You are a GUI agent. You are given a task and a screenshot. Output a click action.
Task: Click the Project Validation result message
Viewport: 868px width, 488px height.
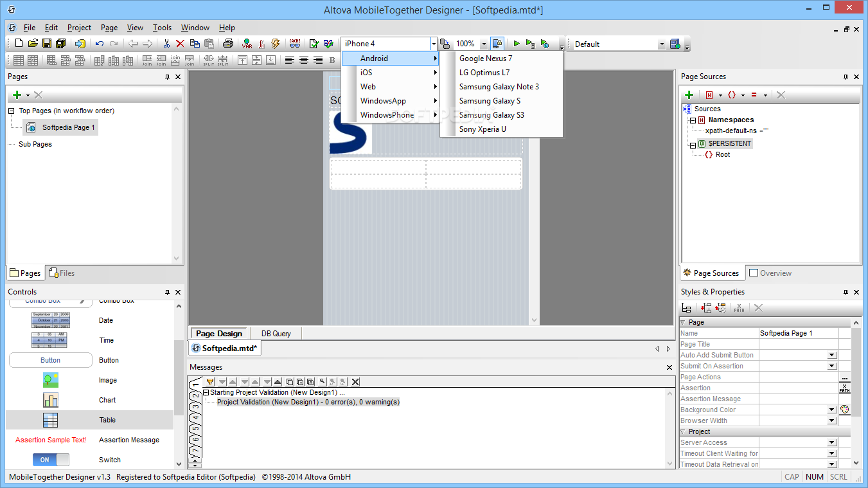308,402
